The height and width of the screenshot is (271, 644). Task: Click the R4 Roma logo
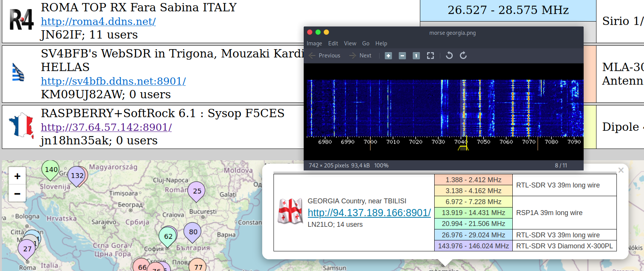click(x=22, y=20)
